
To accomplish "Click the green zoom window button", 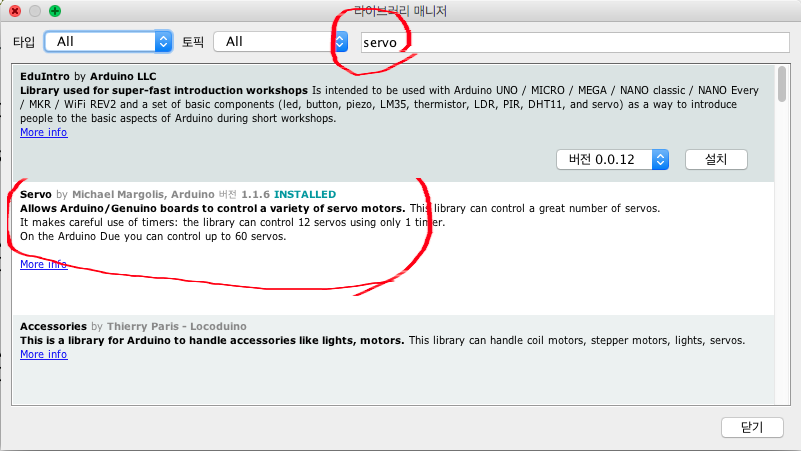I will [x=55, y=11].
